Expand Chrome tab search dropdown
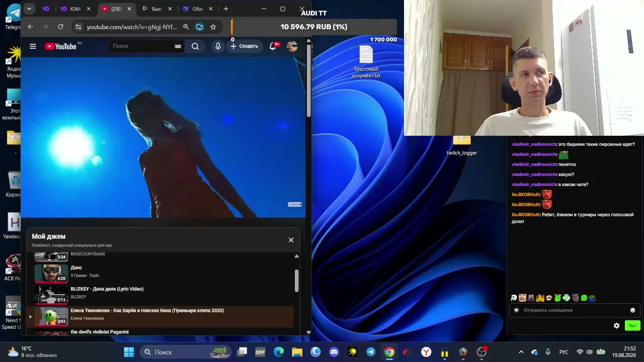 pos(29,9)
